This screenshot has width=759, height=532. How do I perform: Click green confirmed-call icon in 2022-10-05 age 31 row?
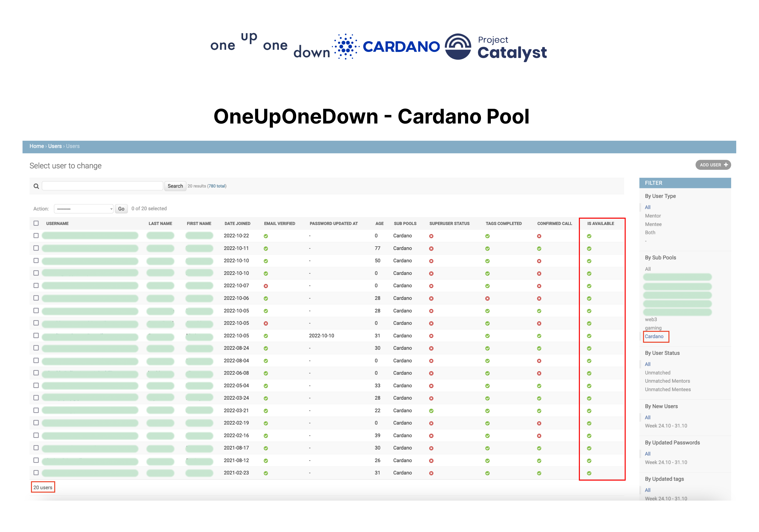coord(539,336)
